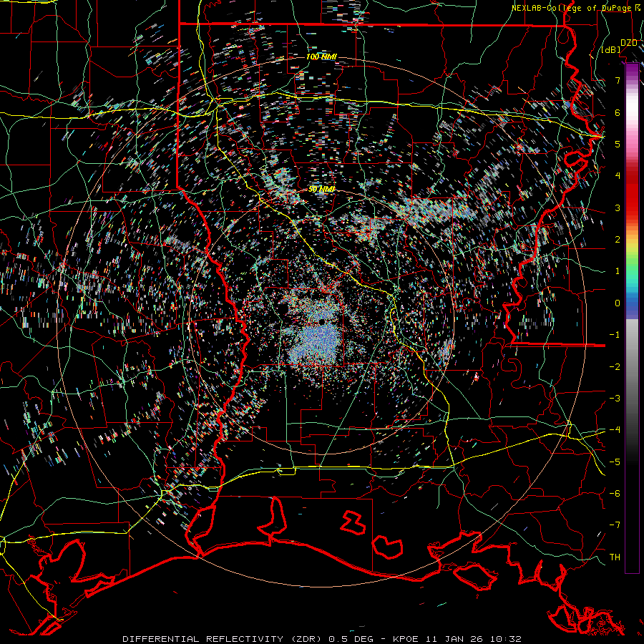Select the 2 dB scale label
Screen dimensions: 644x644
point(618,240)
